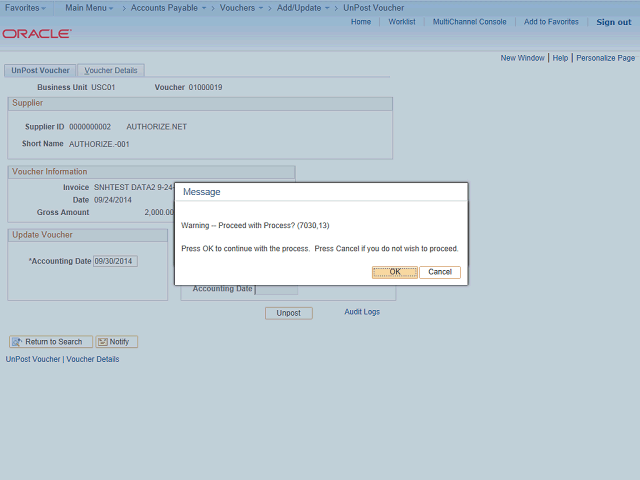Select business unit value USC01
The image size is (640, 480).
click(103, 87)
